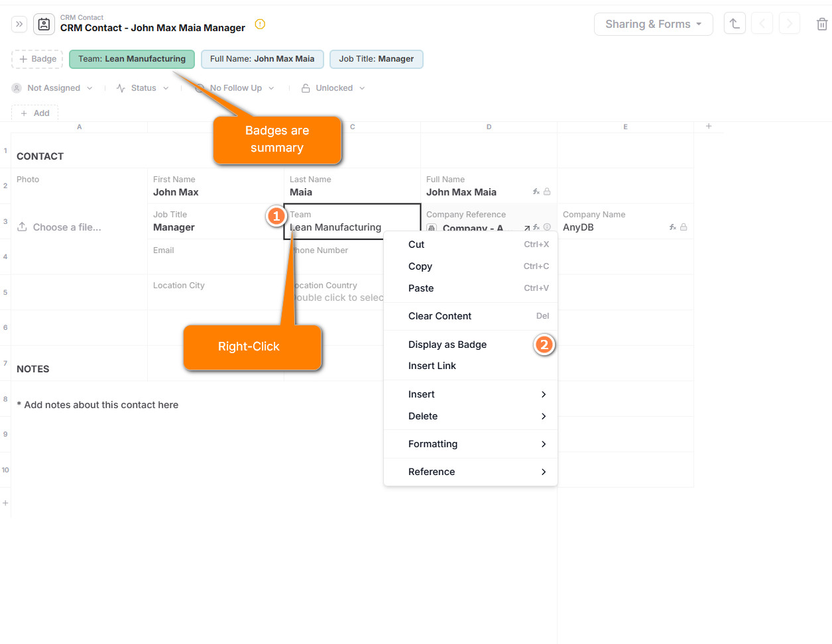Open the Unlocked lock-state dropdown

click(333, 88)
